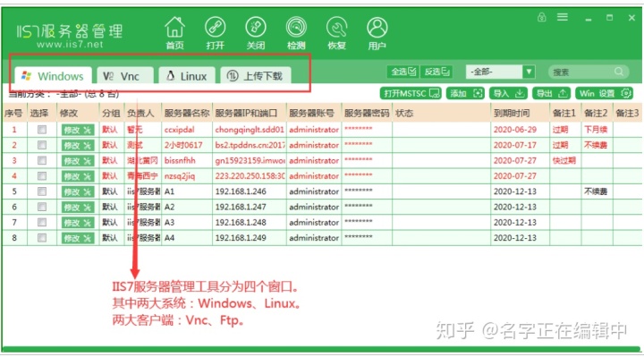The height and width of the screenshot is (357, 644).
Task: Open the -全部- group dropdown
Action: pyautogui.click(x=500, y=72)
